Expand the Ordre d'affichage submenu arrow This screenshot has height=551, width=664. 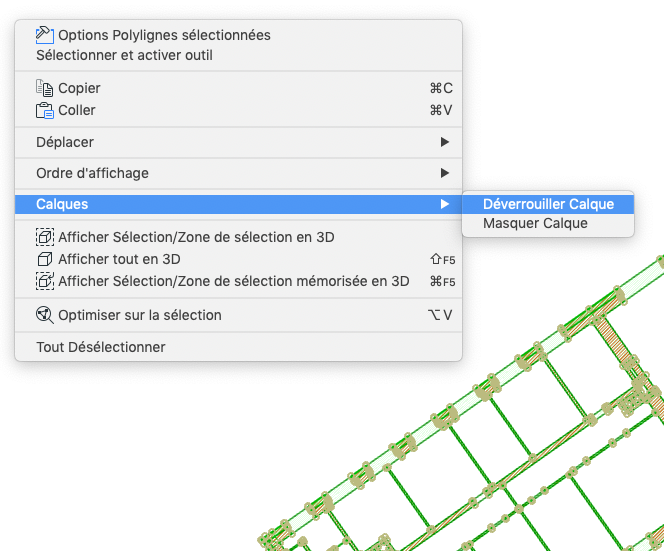tap(444, 173)
